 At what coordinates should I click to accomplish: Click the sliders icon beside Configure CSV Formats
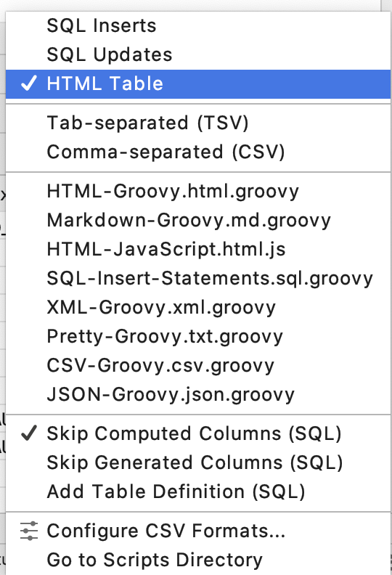tap(29, 531)
